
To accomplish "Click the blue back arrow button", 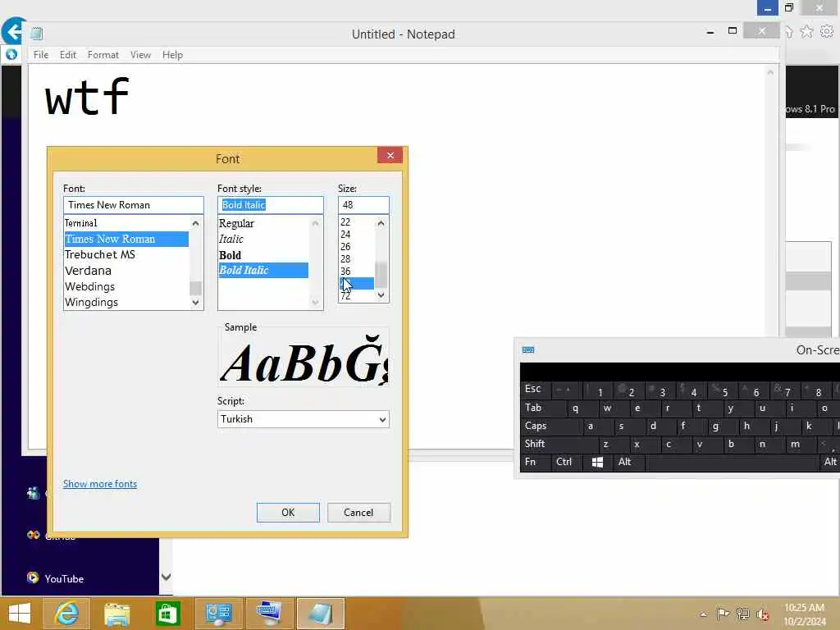I will click(13, 31).
